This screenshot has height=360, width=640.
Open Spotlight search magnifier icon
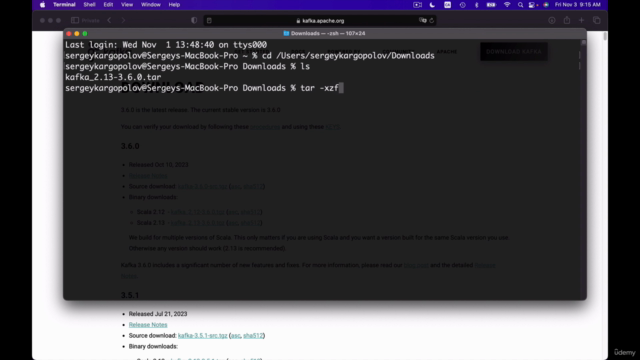tap(520, 5)
